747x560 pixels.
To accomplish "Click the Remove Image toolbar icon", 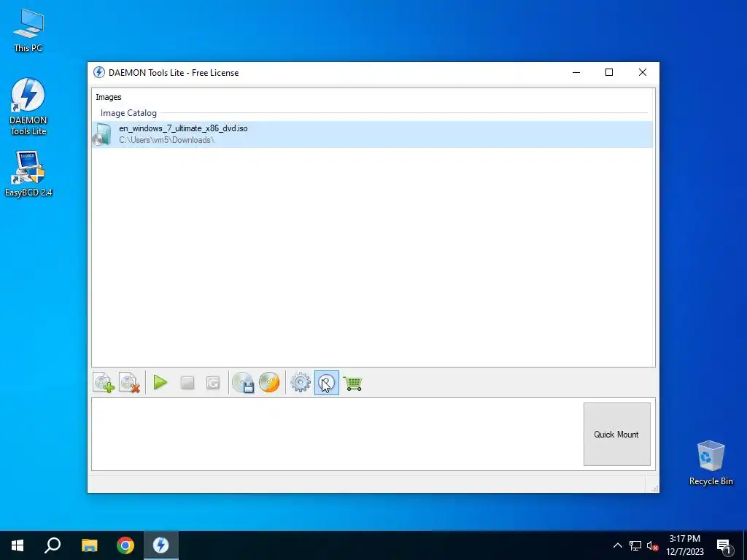I will click(x=130, y=383).
